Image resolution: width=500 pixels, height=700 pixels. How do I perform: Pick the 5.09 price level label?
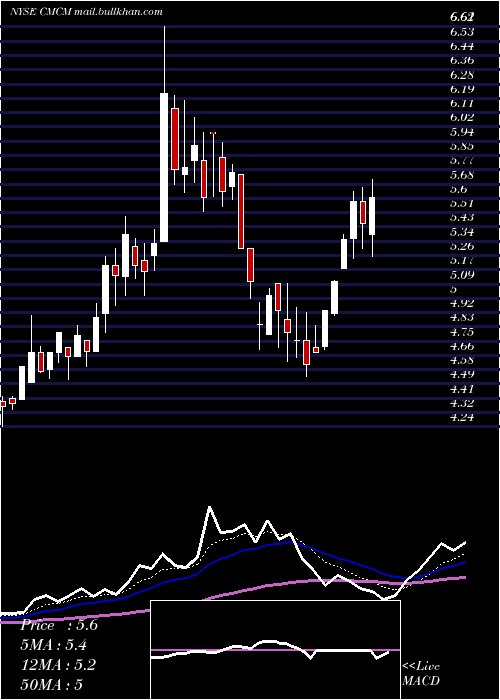tap(462, 275)
